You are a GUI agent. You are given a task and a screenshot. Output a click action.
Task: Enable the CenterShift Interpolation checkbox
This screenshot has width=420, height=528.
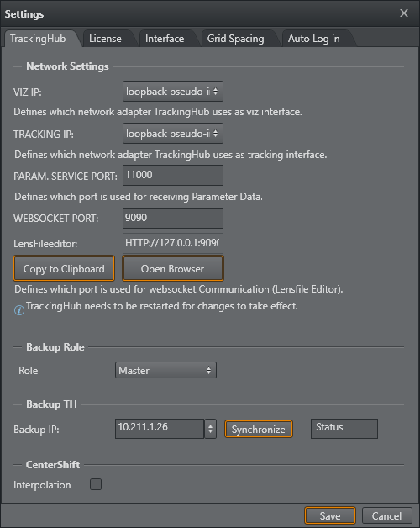pos(96,484)
